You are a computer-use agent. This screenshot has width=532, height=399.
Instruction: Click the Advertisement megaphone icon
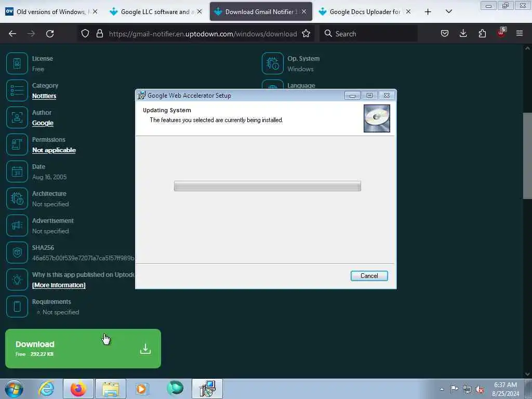(17, 225)
